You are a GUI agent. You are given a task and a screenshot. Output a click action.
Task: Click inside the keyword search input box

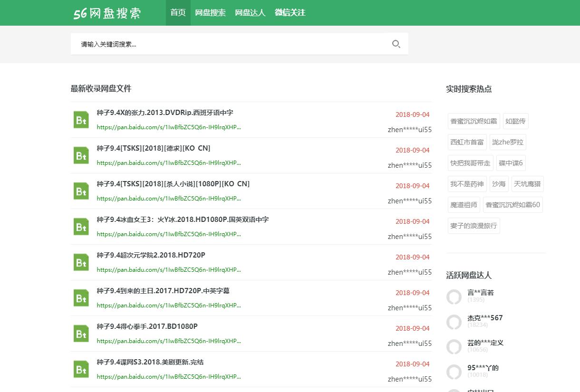[x=214, y=44]
